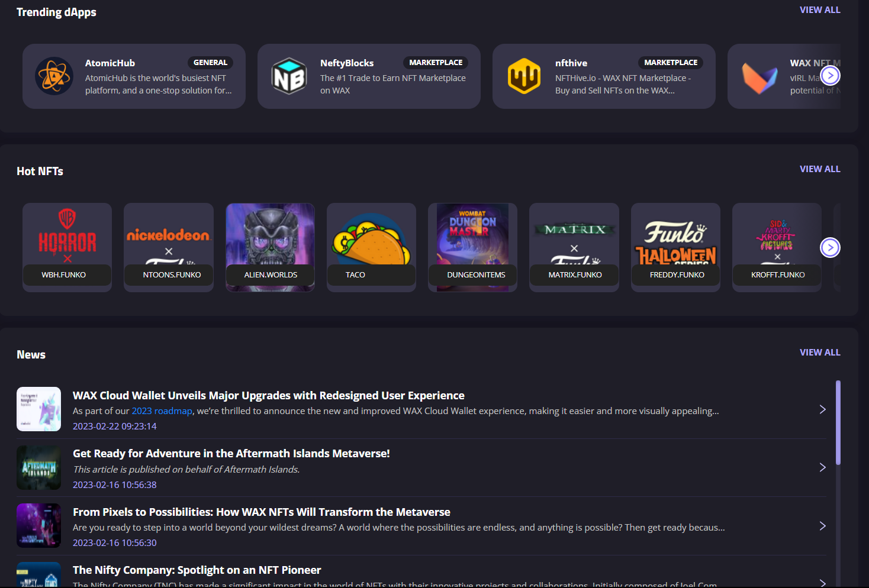Screen dimensions: 869x588
Task: Click View All for Trending dApps
Action: [820, 10]
